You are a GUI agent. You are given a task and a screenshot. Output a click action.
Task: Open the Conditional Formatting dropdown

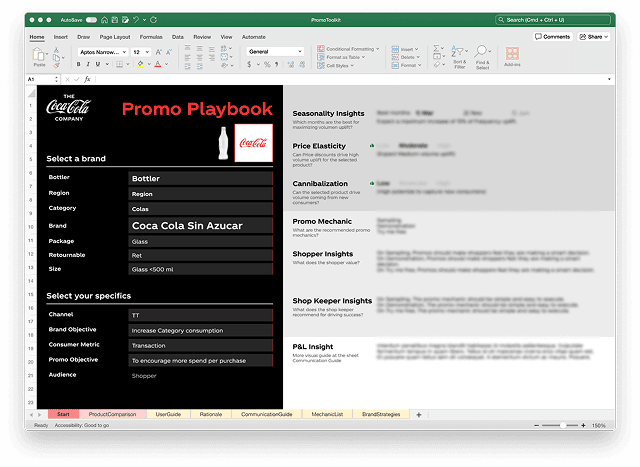(x=350, y=48)
